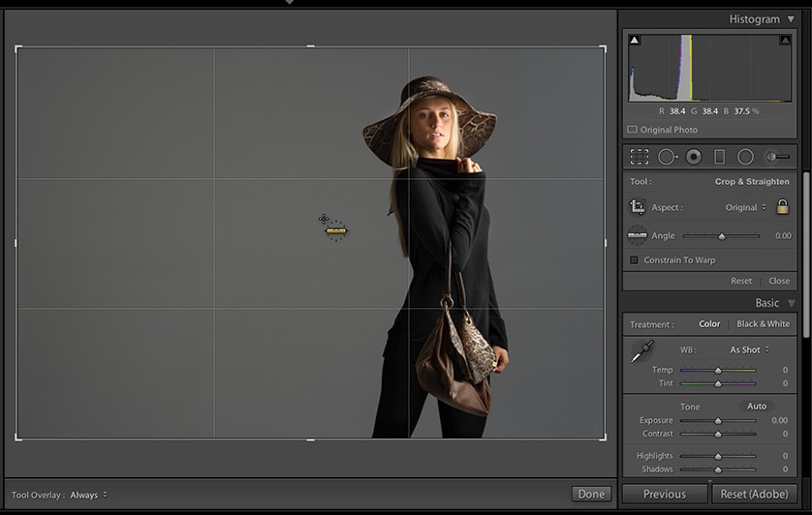Click the Tint slider handle
The image size is (812, 515).
718,383
